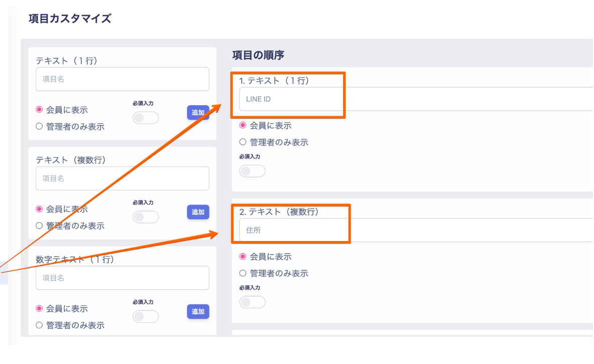This screenshot has width=594, height=364.
Task: Choose 会員に表示 radio for 住所 item
Action: pos(243,257)
